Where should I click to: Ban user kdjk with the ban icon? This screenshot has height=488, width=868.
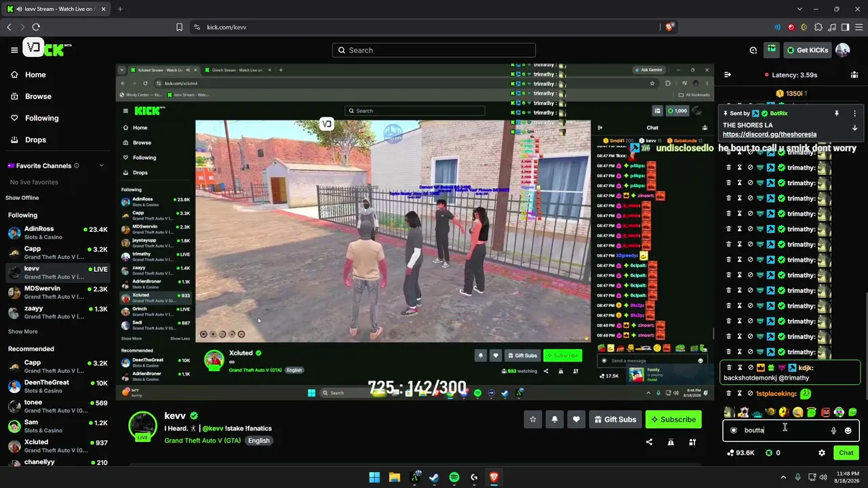coord(750,367)
